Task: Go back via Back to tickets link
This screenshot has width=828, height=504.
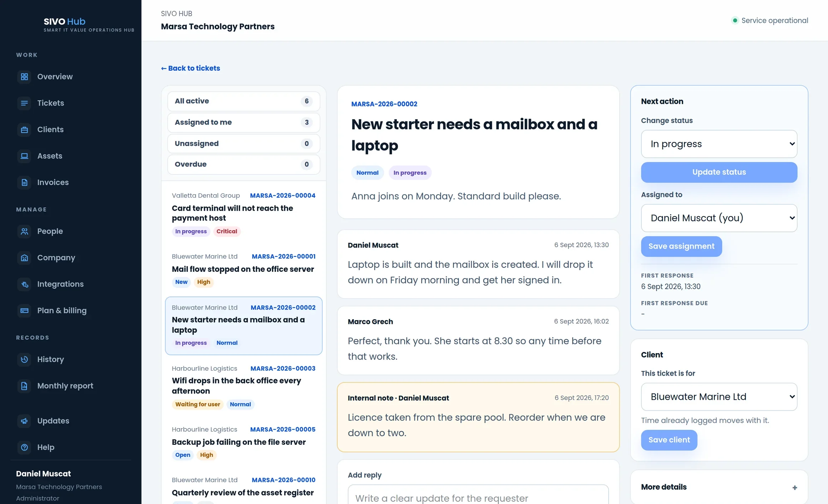Action: pos(190,68)
